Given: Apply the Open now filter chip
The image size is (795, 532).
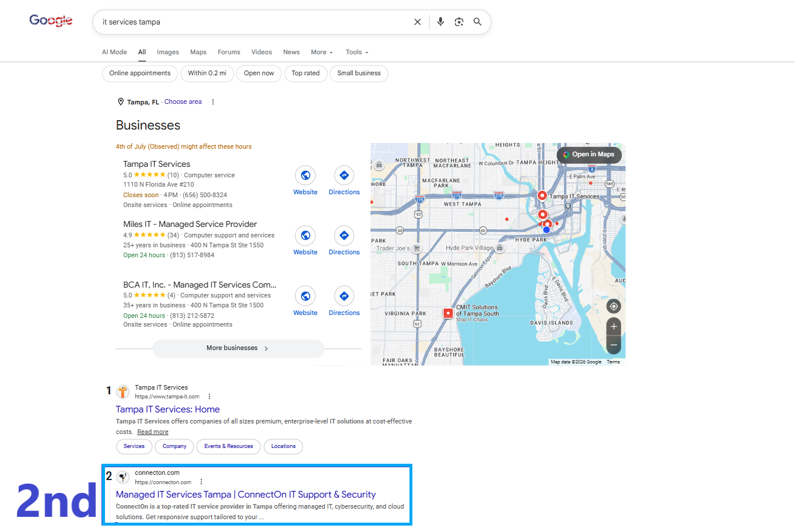Looking at the screenshot, I should (x=259, y=73).
